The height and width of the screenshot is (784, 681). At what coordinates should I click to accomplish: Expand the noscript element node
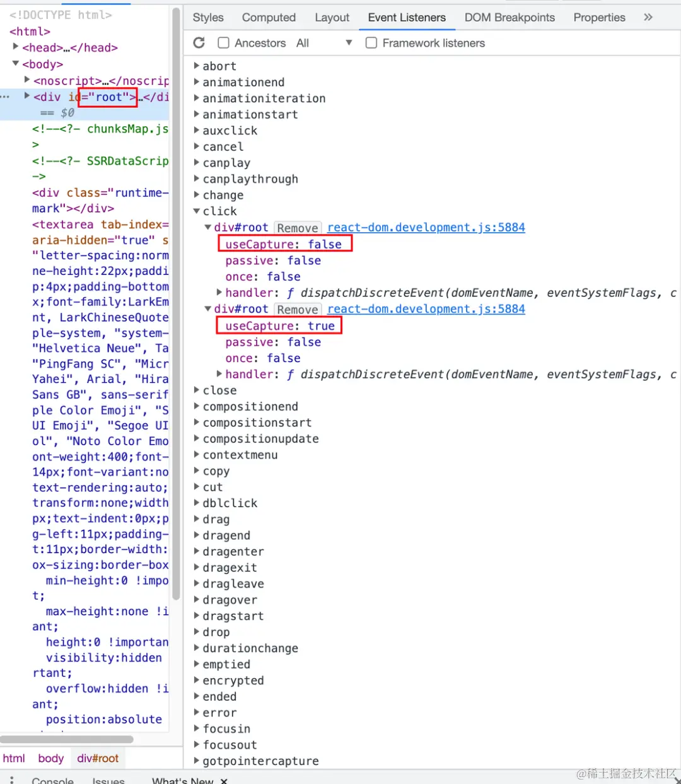(27, 79)
